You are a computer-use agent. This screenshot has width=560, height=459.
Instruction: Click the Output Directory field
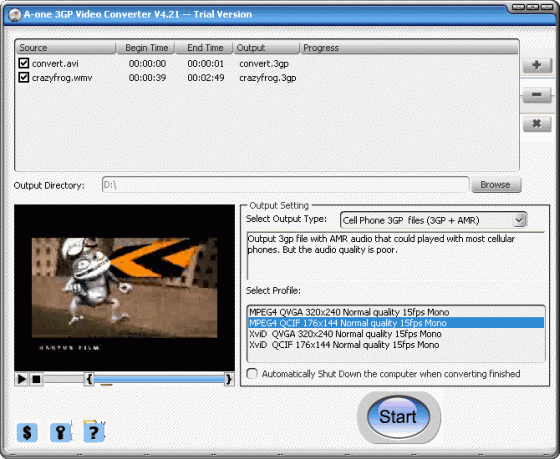point(285,185)
